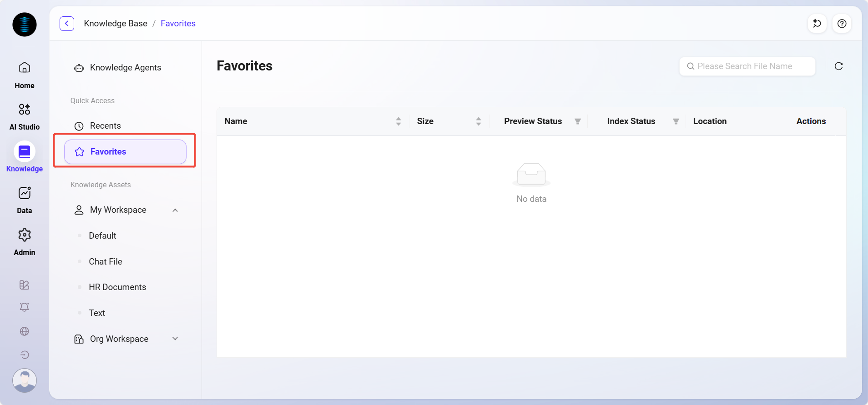868x405 pixels.
Task: Click the globe language icon
Action: pyautogui.click(x=25, y=331)
